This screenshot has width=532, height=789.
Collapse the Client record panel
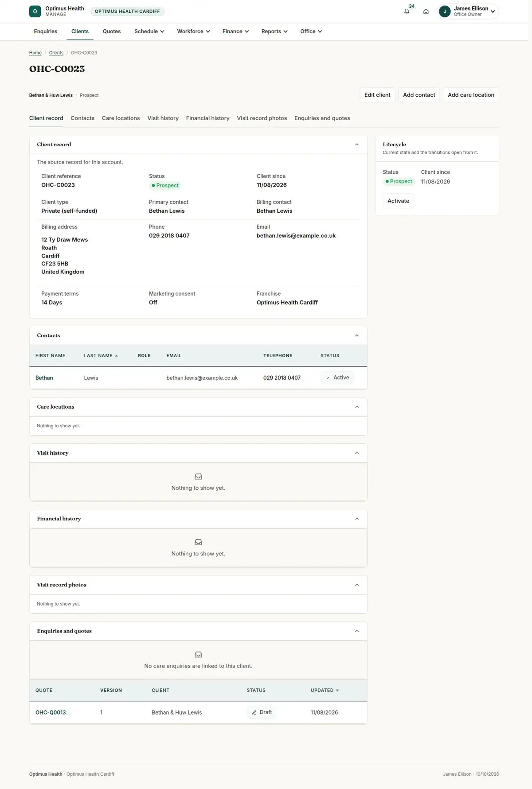(x=357, y=145)
